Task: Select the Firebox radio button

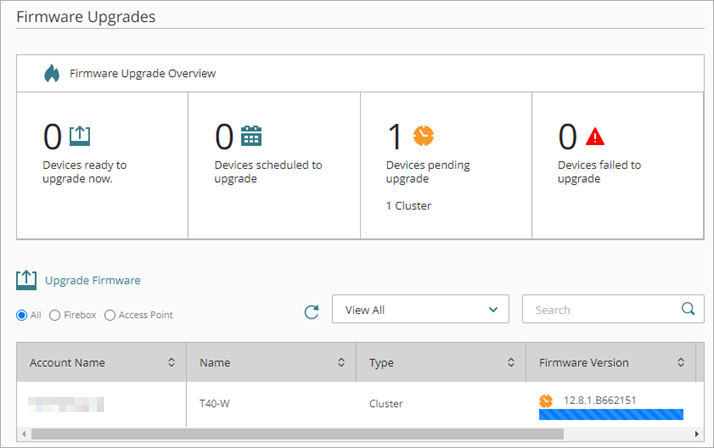Action: coord(54,315)
